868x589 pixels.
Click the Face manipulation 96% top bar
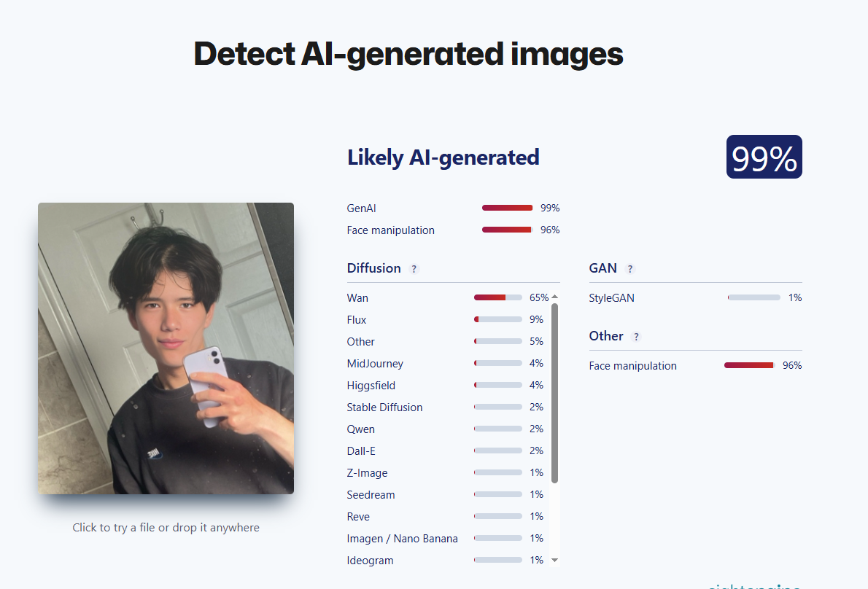tap(507, 230)
